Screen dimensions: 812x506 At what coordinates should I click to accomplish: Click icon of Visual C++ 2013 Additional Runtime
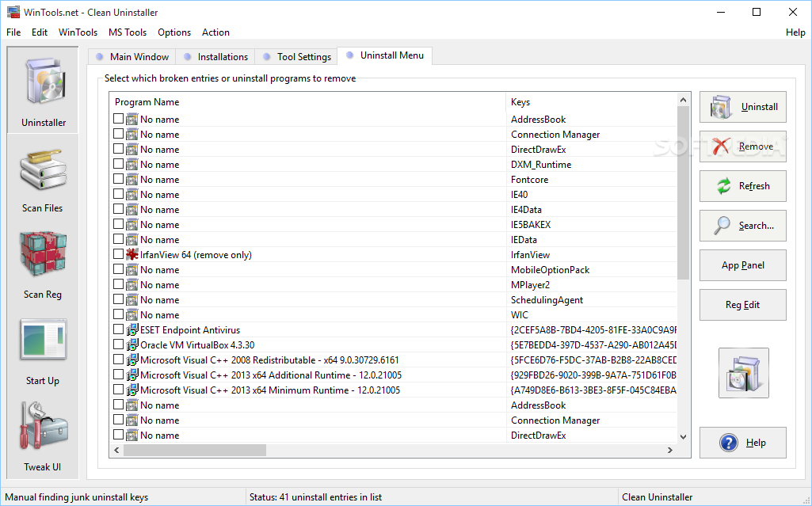pyautogui.click(x=132, y=375)
